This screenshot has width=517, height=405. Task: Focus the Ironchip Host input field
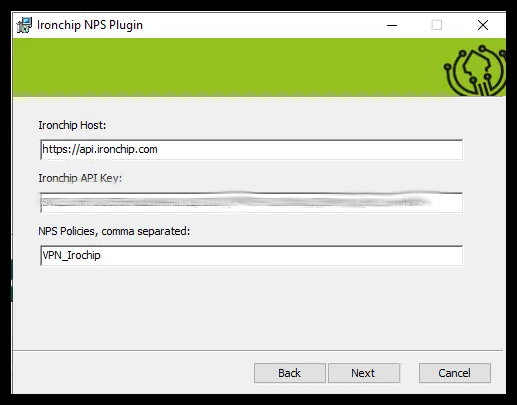251,149
